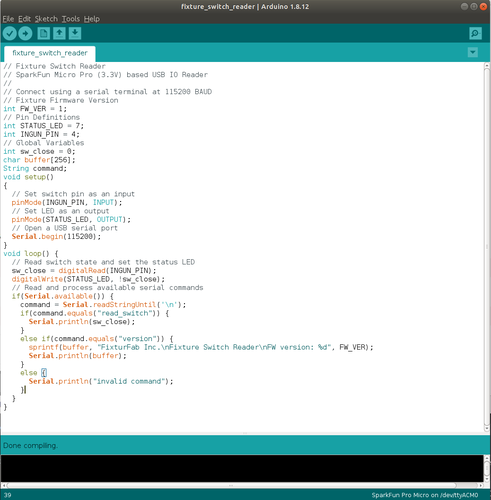The height and width of the screenshot is (500, 491).
Task: Click the console vertical scrollbar
Action: [x=487, y=468]
